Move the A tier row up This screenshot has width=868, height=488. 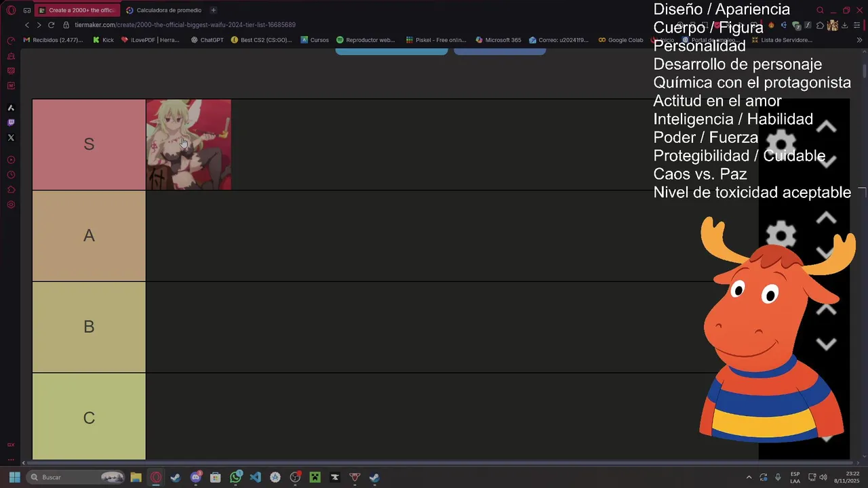point(826,218)
